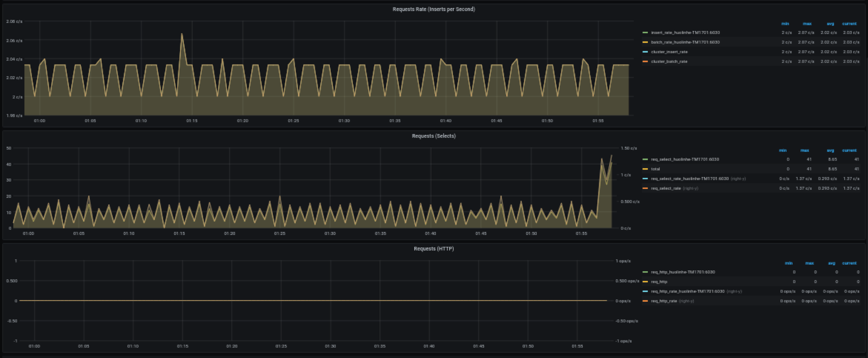Sort the Selects legend by avg column

(830, 150)
